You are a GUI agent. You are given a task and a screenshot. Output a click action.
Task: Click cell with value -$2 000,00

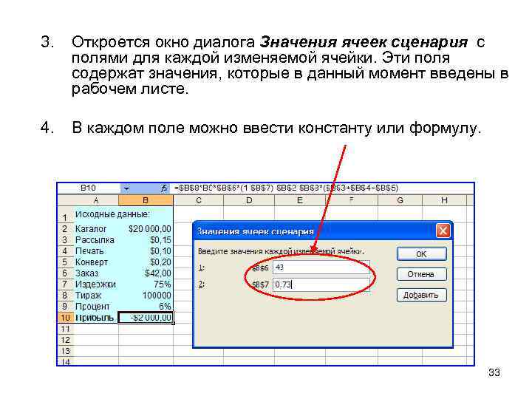coord(146,318)
